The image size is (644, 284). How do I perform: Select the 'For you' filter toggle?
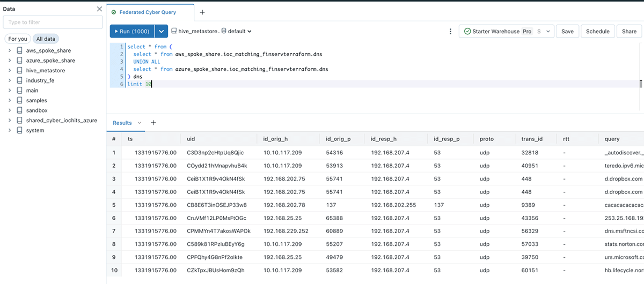point(18,39)
